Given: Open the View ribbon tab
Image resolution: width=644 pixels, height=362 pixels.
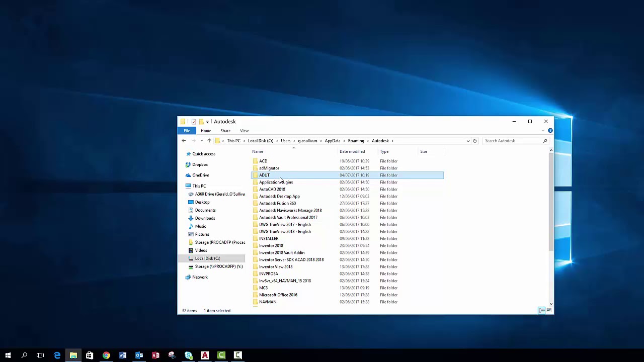Looking at the screenshot, I should [244, 131].
